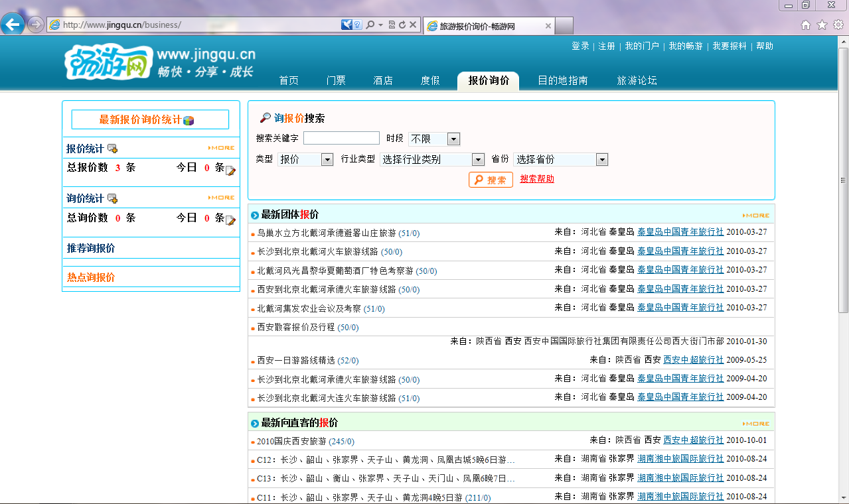Open 鸟巢水立方北戴河承德避暑山庄旅游 listing
Viewport: 849px width, 504px height.
coord(327,233)
